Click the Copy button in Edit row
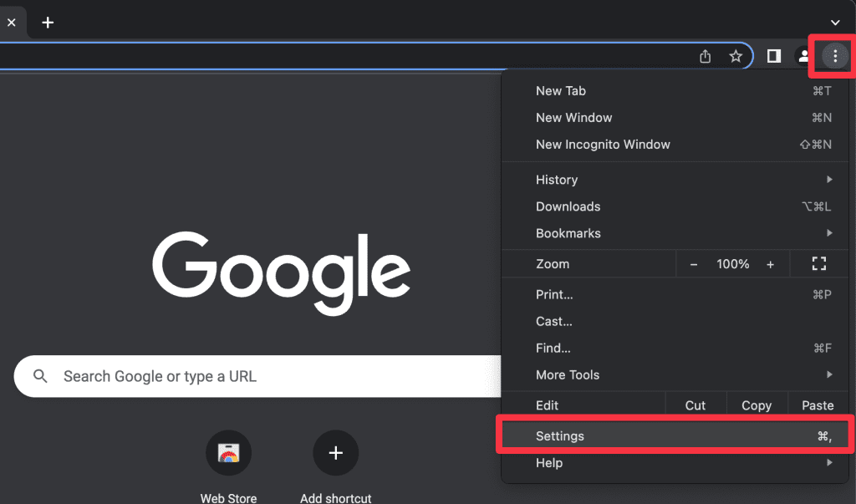 point(757,405)
